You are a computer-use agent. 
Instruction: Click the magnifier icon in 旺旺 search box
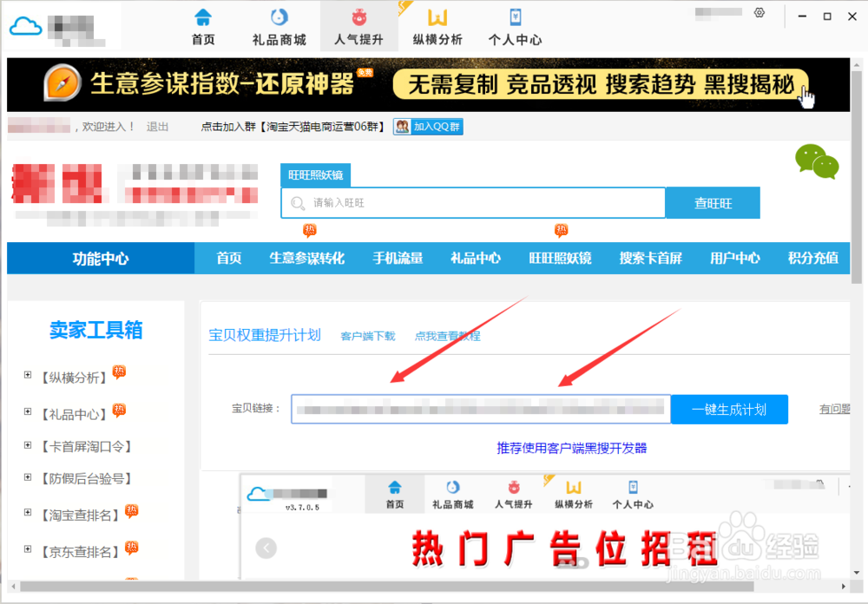(x=298, y=203)
